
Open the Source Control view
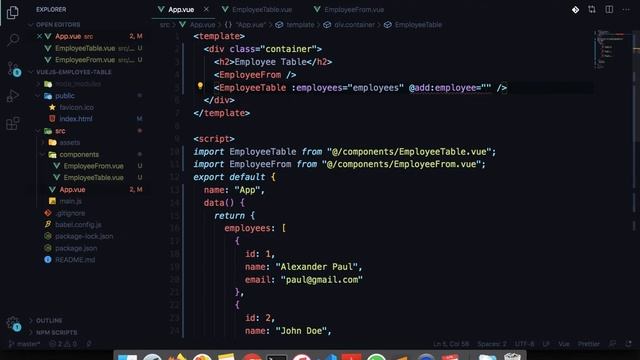pyautogui.click(x=13, y=68)
